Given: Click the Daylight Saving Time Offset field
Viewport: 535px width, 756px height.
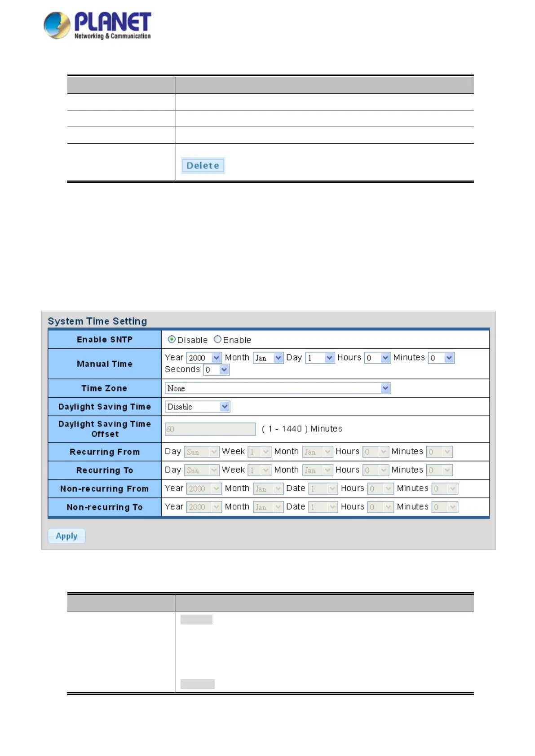Looking at the screenshot, I should (210, 429).
